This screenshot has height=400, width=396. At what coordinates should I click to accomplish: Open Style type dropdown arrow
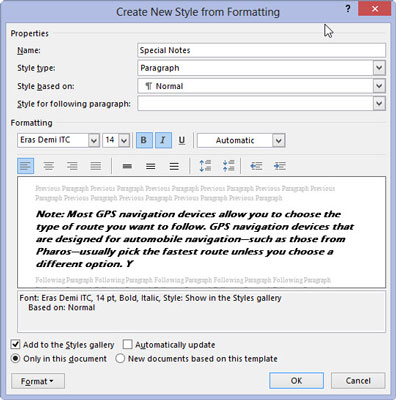point(379,68)
